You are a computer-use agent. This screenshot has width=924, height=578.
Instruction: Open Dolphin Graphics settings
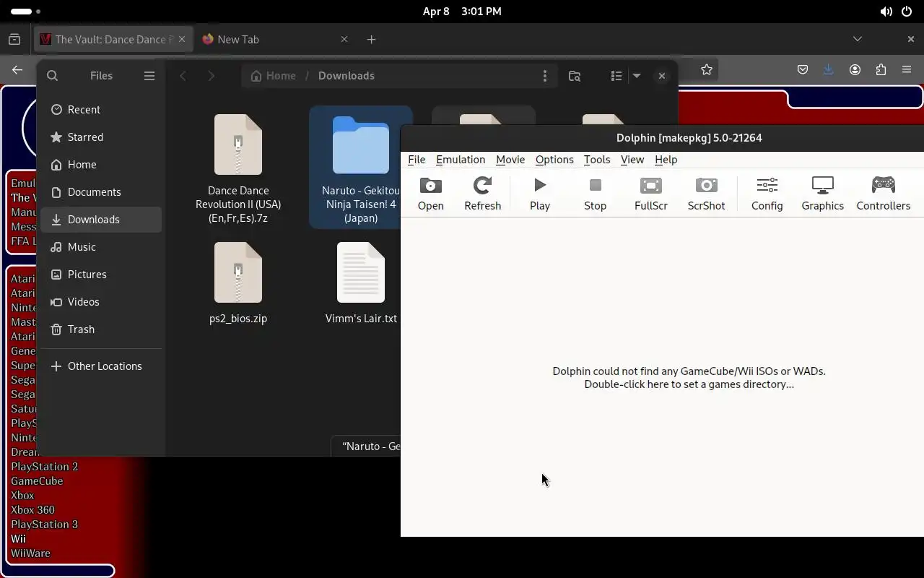[x=822, y=194]
